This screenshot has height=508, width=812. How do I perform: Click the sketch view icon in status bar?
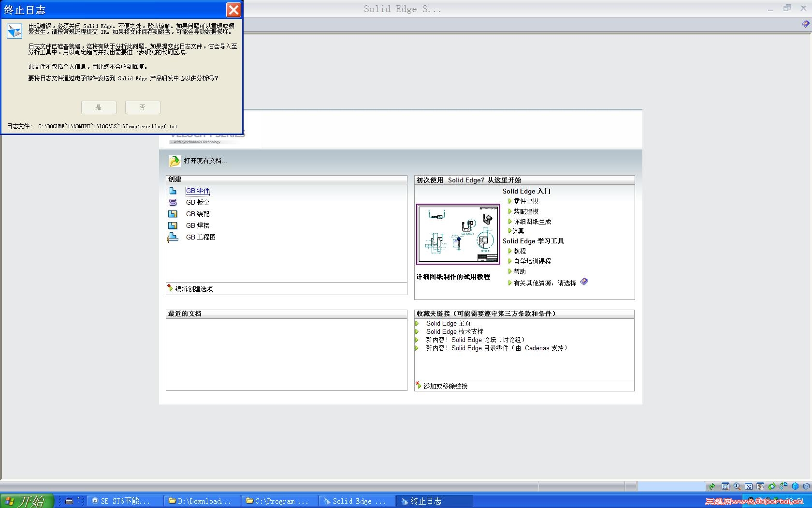point(783,487)
